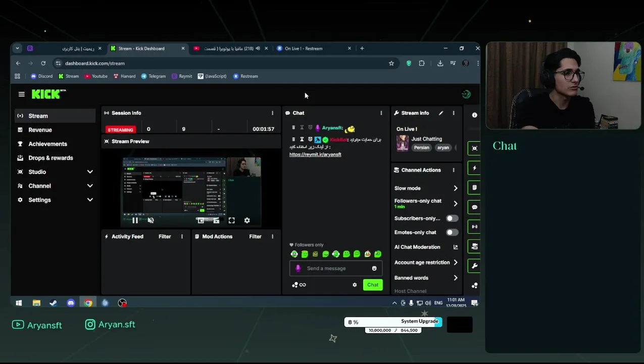Toggle Emotes-only chat switch
Screen dimensions: 644x364
(452, 233)
